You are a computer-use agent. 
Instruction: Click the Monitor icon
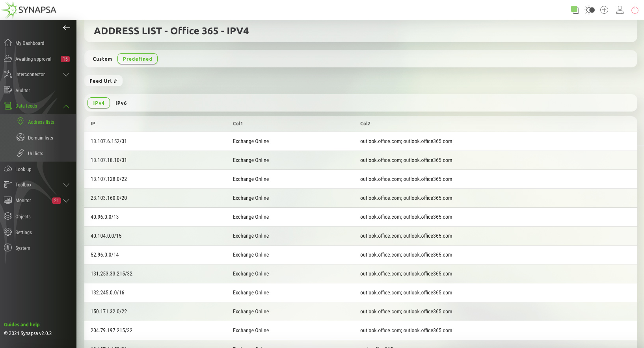pyautogui.click(x=7, y=200)
